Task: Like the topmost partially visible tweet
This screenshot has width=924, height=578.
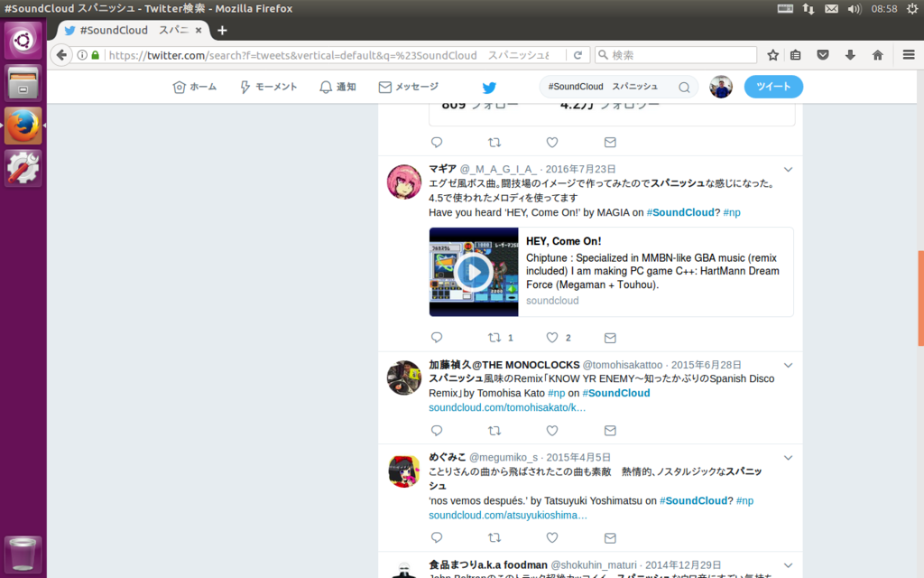Action: point(552,142)
